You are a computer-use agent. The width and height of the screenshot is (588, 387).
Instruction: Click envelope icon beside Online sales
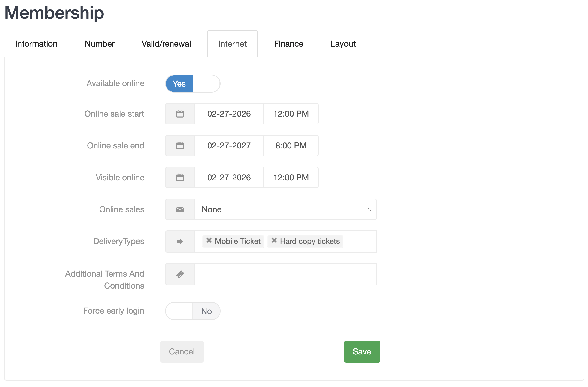(180, 209)
